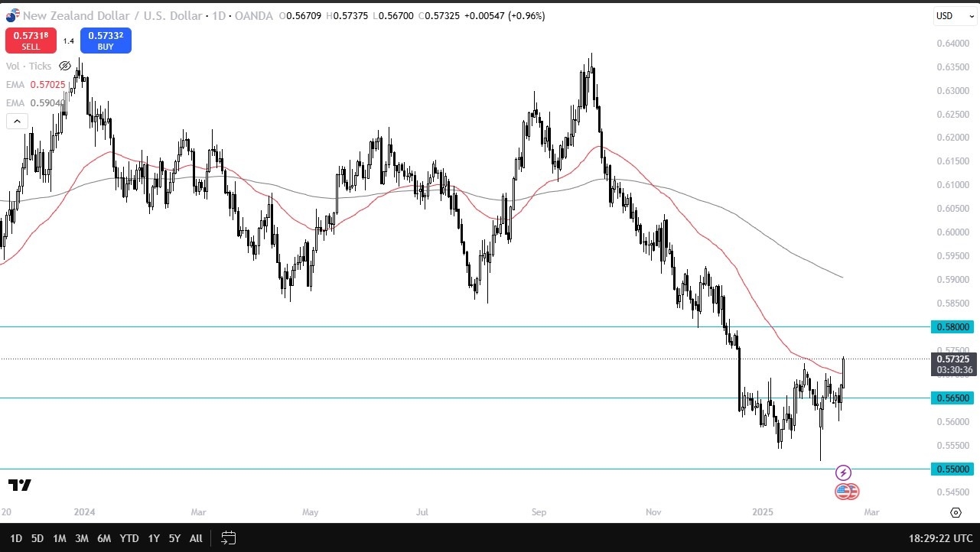The width and height of the screenshot is (980, 552).
Task: Click the TradingView logo
Action: point(20,485)
